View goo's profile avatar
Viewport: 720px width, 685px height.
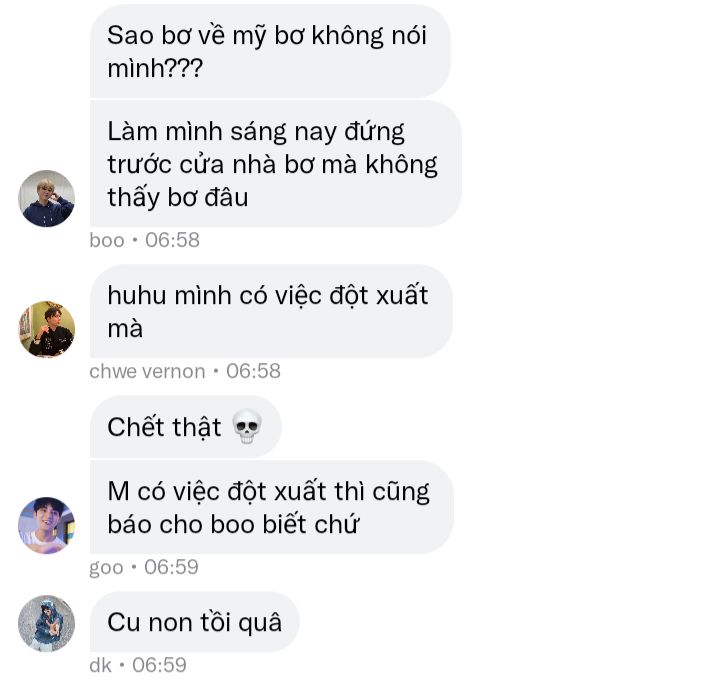click(x=46, y=525)
